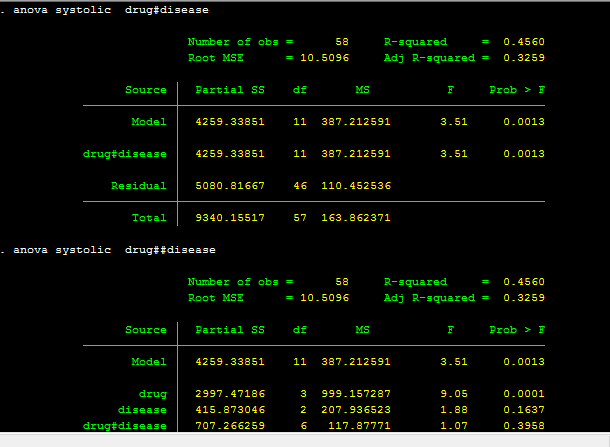Click 'Prob > F' header of drug##disease anova table
Image resolution: width=610 pixels, height=447 pixels.
(517, 330)
